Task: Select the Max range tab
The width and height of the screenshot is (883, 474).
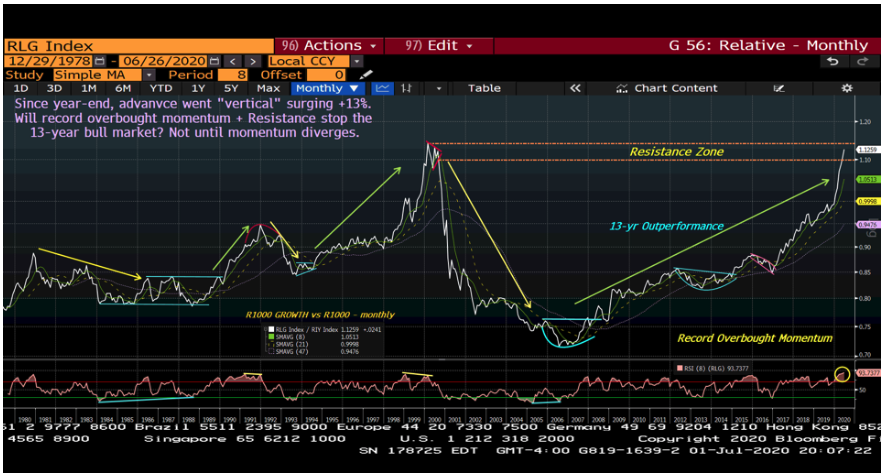Action: click(268, 88)
